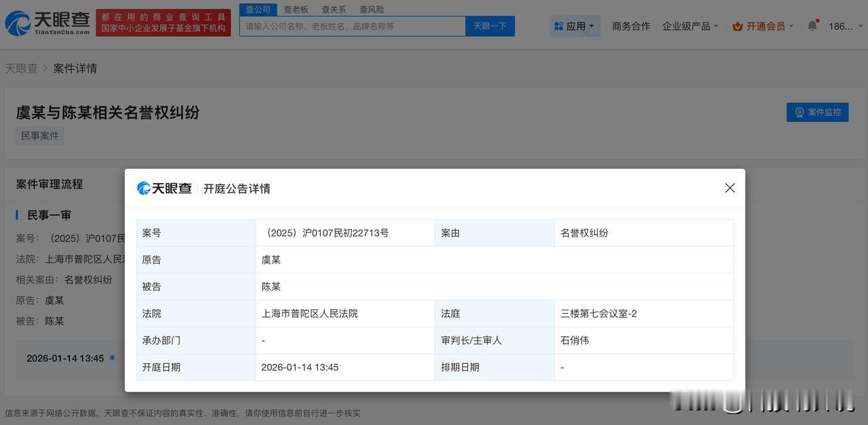Switch to the 查关系 search tab

(334, 9)
